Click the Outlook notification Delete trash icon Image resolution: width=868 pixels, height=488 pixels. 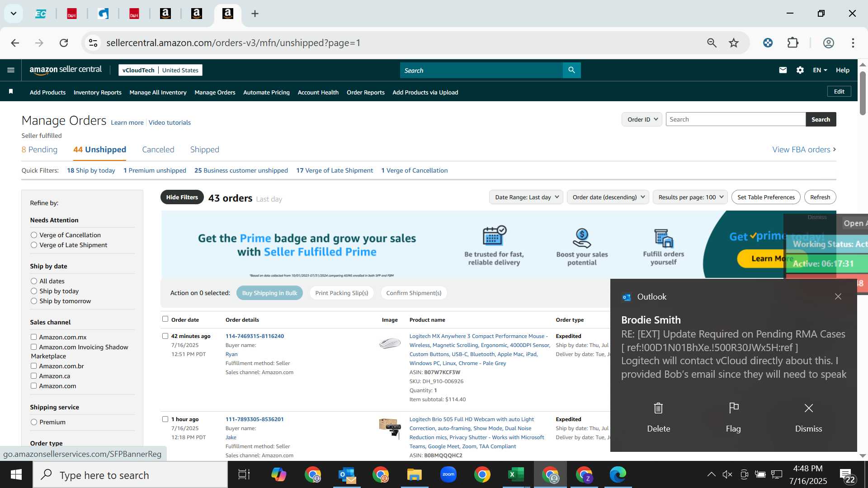pyautogui.click(x=658, y=408)
